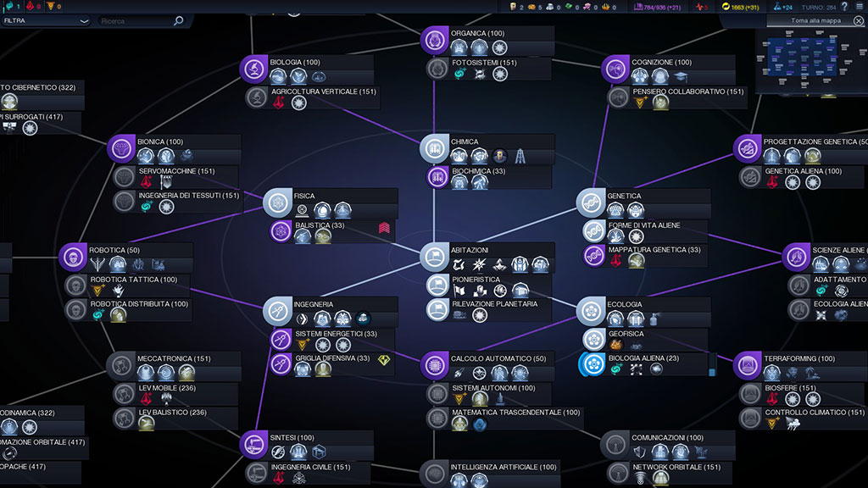Screen dimensions: 868x488
Task: Click the orange Supremacy affinity icon
Action: coord(50,6)
